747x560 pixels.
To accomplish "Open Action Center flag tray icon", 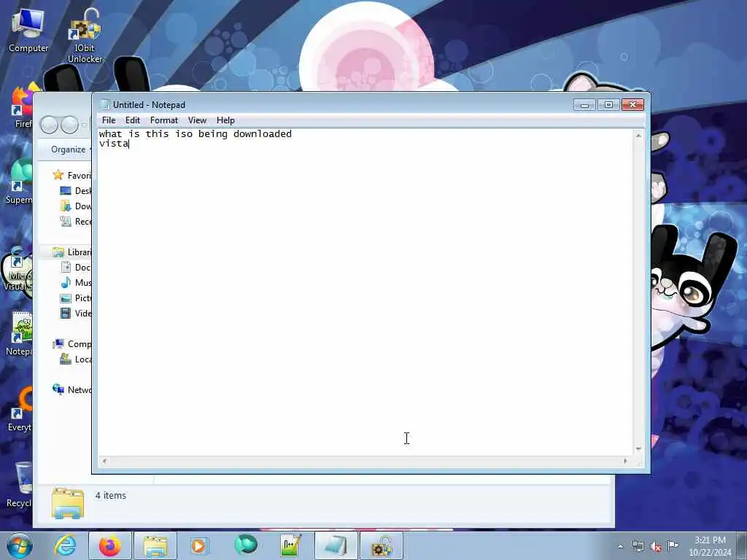I will pos(673,545).
